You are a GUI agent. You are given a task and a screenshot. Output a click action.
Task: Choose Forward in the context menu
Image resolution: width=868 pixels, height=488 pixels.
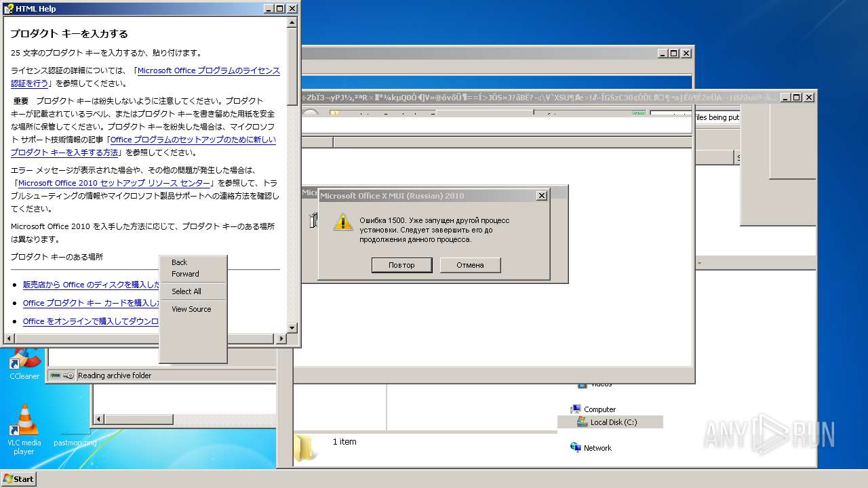pyautogui.click(x=185, y=274)
